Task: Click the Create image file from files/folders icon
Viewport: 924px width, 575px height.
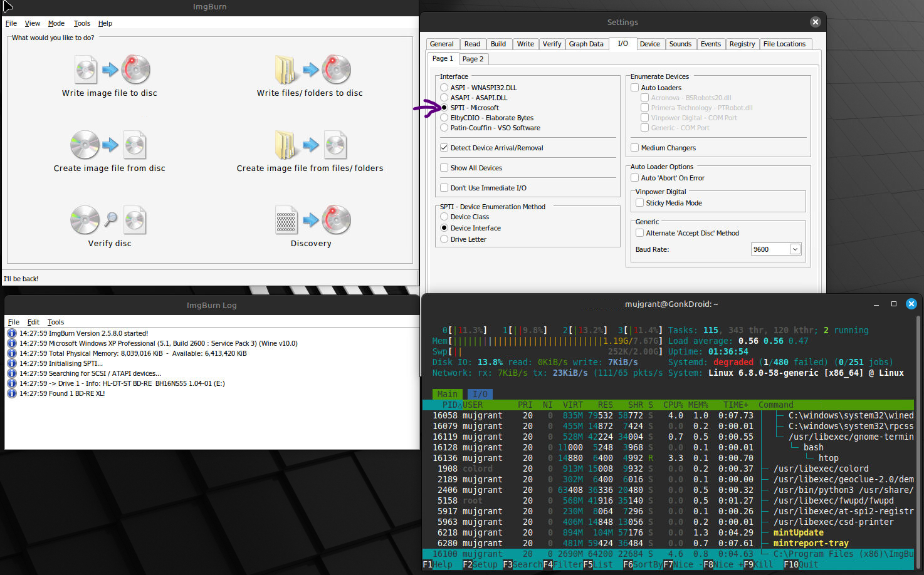Action: point(311,145)
